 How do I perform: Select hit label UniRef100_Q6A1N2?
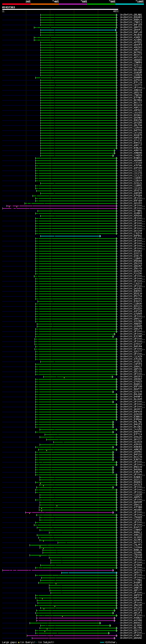131,638
